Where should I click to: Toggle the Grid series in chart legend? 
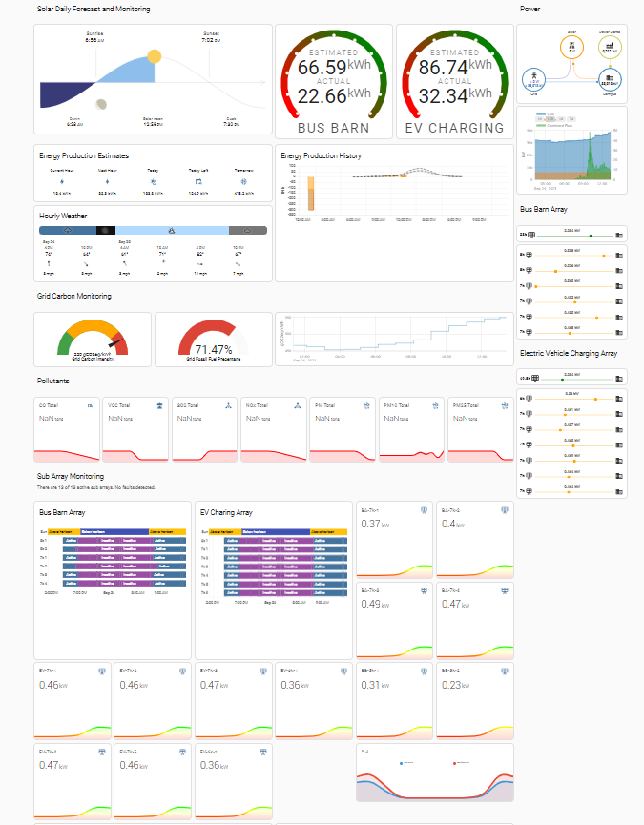pos(545,114)
